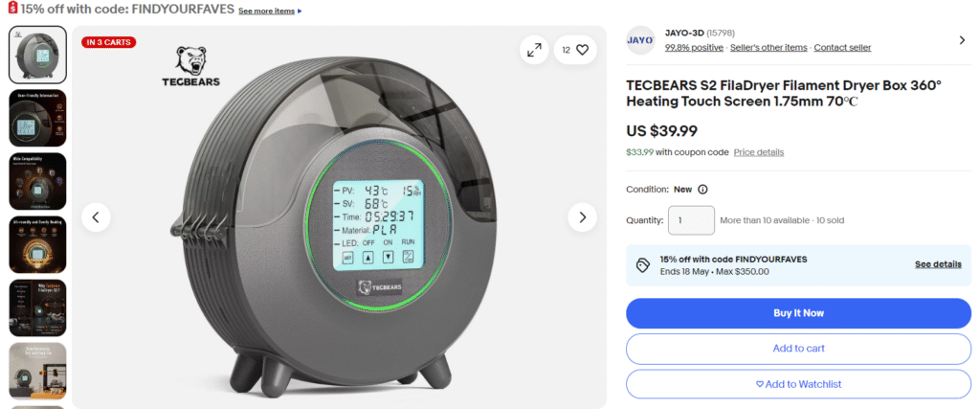
Task: Expand the product image to full view
Action: point(534,50)
